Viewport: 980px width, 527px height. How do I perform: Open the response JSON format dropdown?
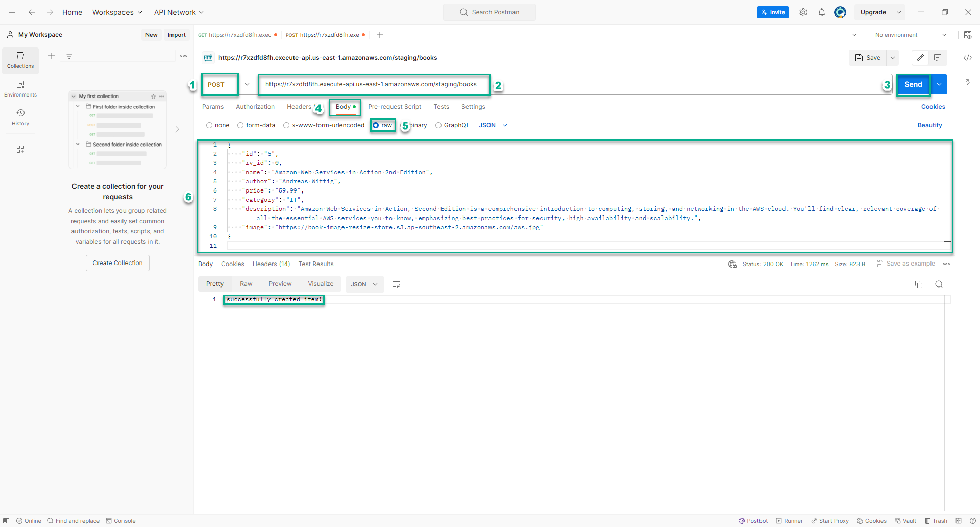tap(364, 284)
